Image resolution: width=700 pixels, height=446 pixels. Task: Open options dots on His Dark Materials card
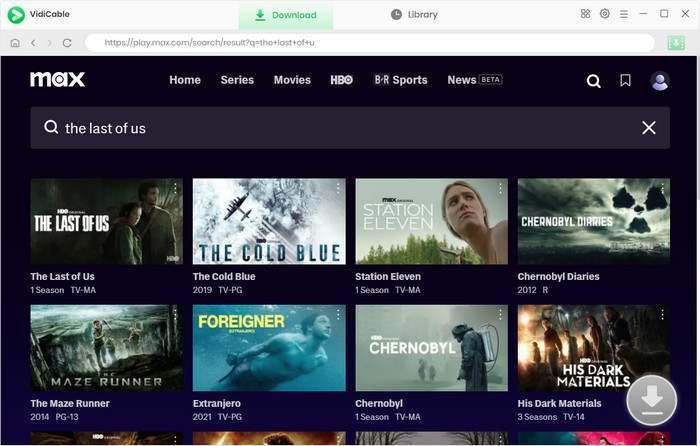pyautogui.click(x=662, y=315)
